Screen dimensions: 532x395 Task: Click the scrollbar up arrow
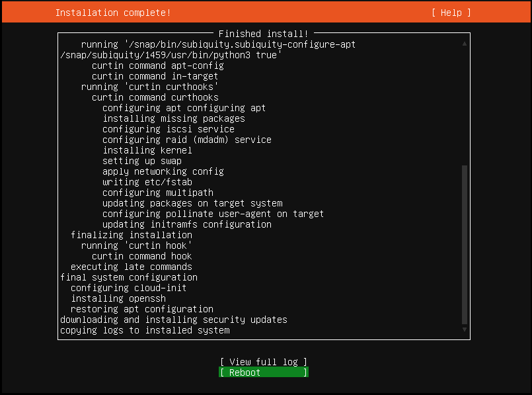(x=465, y=42)
